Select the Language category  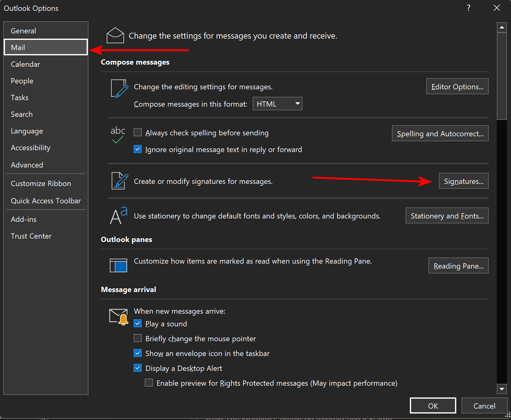46,131
